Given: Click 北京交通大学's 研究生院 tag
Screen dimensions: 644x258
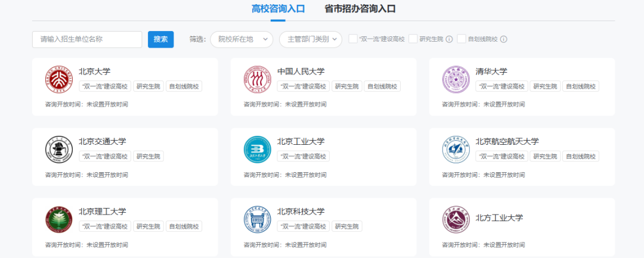Looking at the screenshot, I should click(148, 156).
